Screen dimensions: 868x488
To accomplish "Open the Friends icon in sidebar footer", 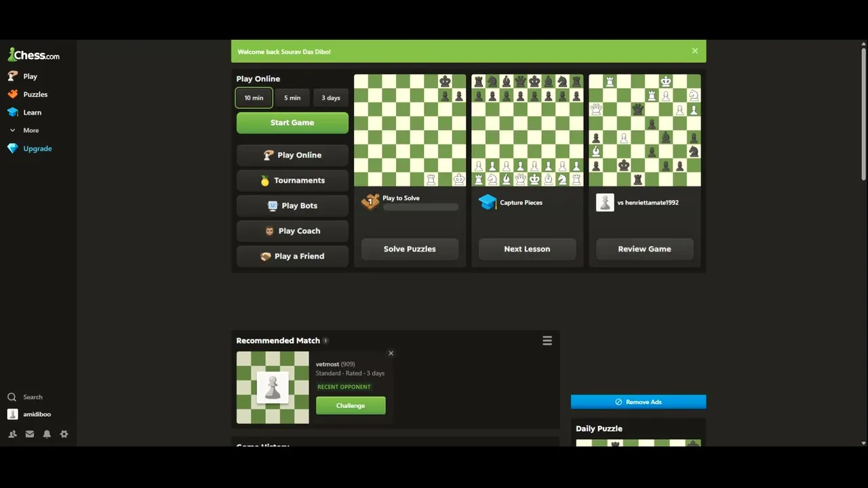I will [12, 434].
